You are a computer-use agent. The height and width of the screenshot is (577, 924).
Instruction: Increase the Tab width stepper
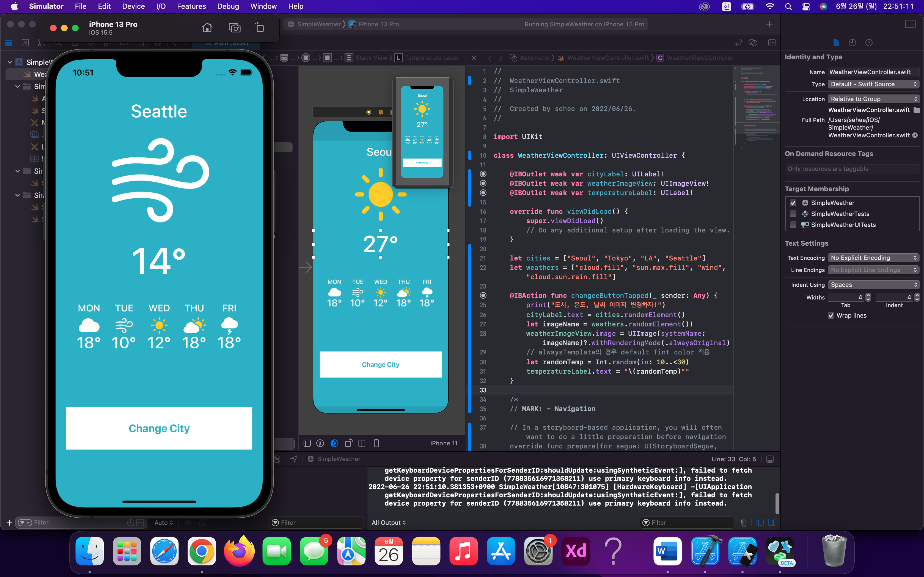pos(868,295)
